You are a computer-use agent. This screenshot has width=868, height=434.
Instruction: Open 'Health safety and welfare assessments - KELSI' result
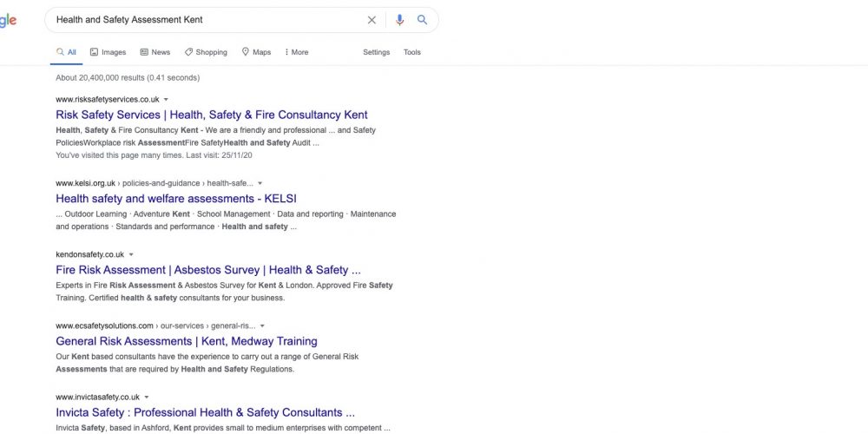[176, 198]
